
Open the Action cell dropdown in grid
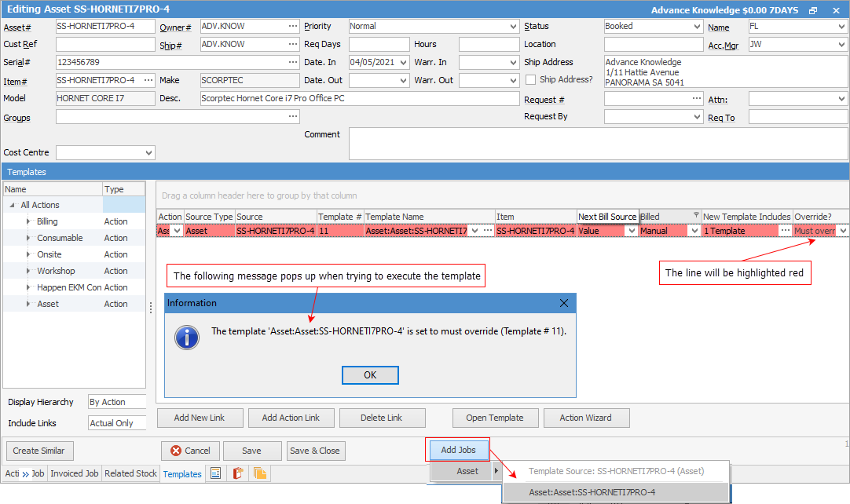pos(177,230)
